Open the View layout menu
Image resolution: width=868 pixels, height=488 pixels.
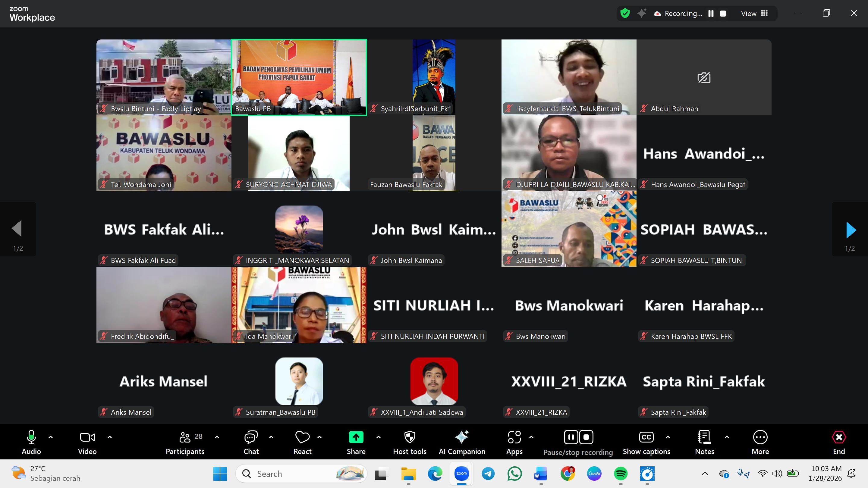click(x=754, y=14)
